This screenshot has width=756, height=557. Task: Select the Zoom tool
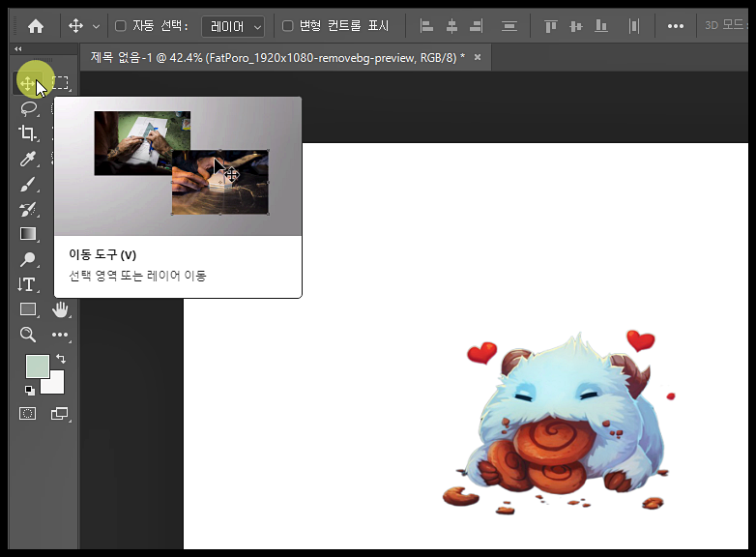tap(28, 335)
